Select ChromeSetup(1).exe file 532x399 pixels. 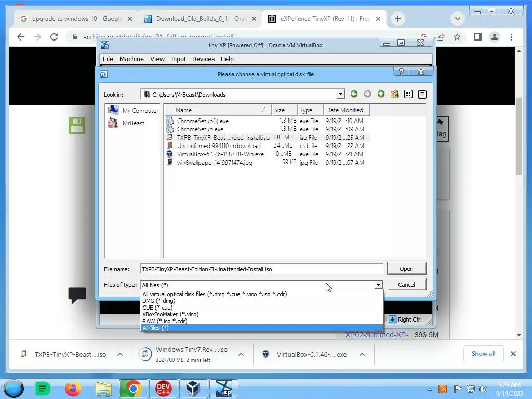203,121
